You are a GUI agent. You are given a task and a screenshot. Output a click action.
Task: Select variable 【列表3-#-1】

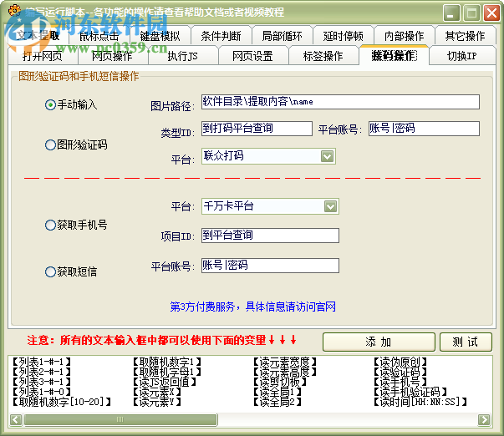coord(41,382)
